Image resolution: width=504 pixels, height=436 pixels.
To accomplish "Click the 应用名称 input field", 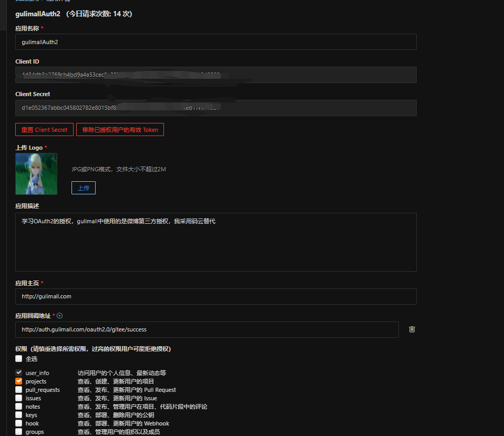I will click(x=215, y=41).
